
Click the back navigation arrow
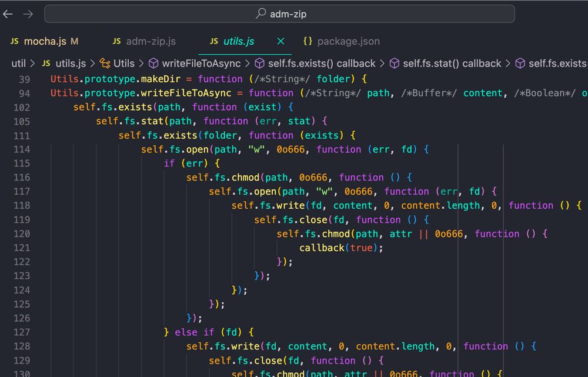point(7,14)
